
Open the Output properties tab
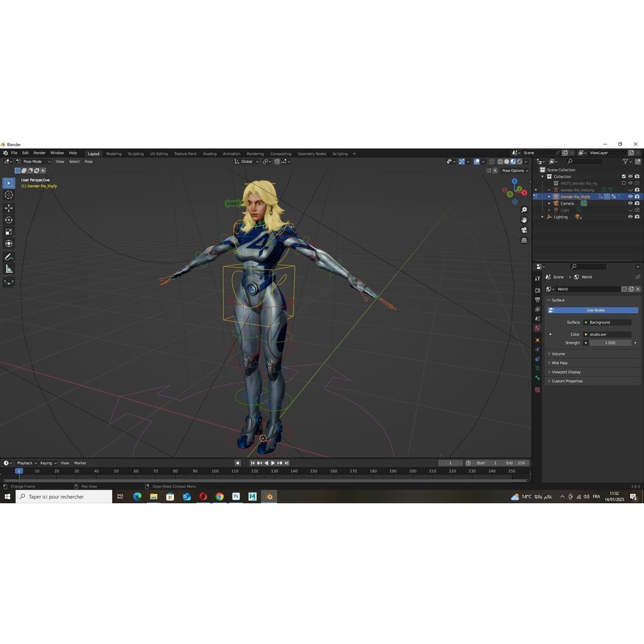[x=537, y=300]
